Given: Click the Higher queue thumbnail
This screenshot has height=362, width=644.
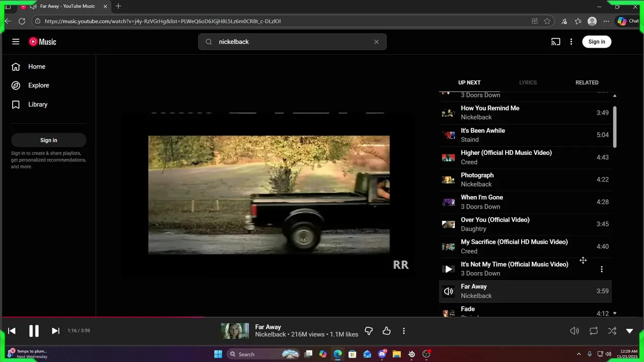Looking at the screenshot, I should click(x=448, y=157).
